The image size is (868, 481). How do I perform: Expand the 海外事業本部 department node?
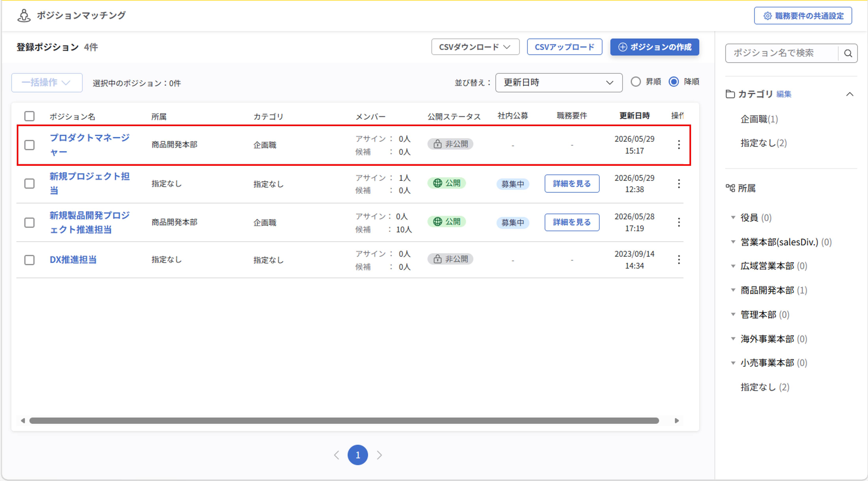(733, 338)
